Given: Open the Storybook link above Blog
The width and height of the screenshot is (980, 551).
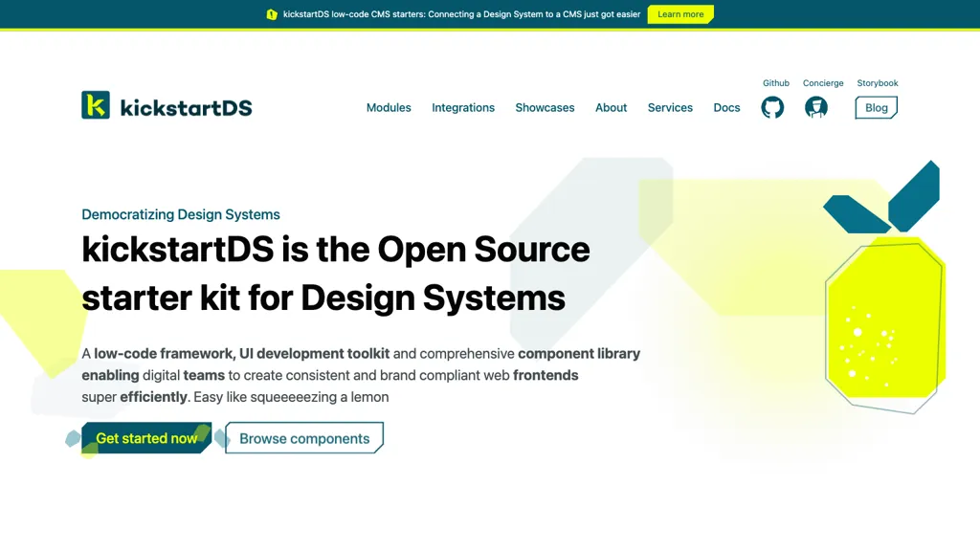Looking at the screenshot, I should [x=878, y=83].
